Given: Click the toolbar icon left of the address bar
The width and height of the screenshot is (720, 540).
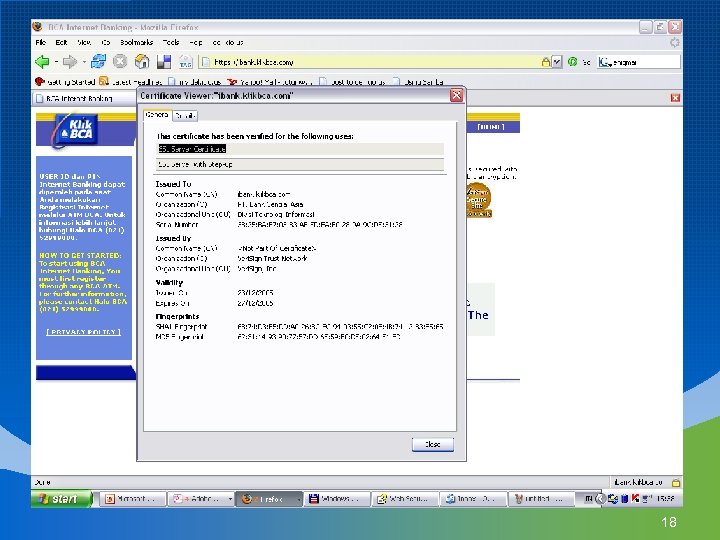Looking at the screenshot, I should (x=186, y=62).
